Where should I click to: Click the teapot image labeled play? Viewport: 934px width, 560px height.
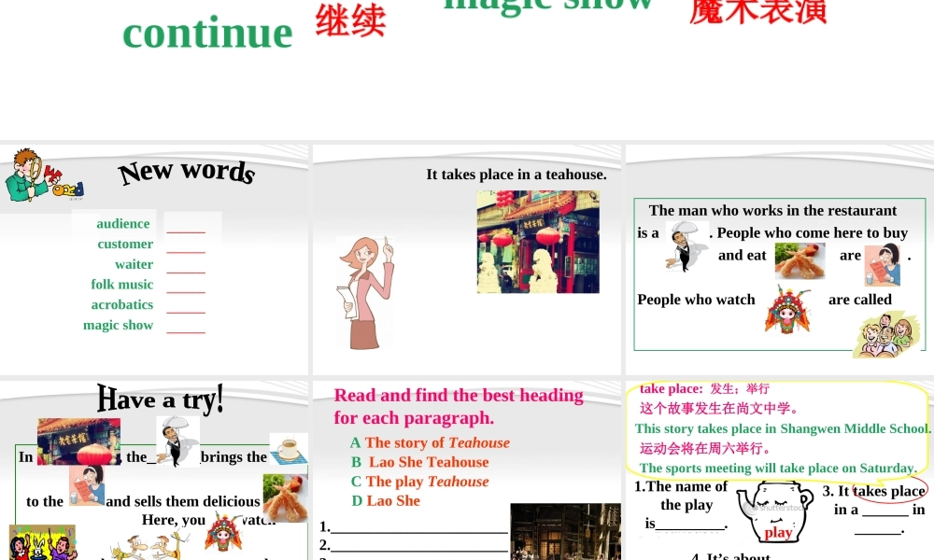pos(775,511)
